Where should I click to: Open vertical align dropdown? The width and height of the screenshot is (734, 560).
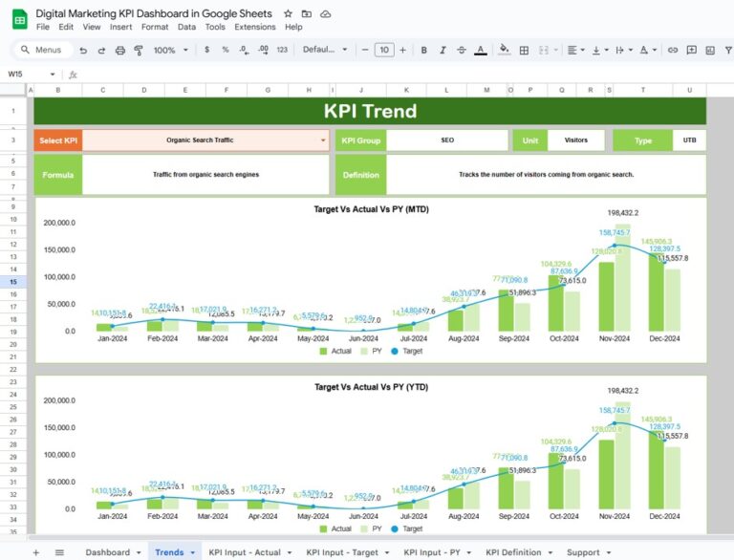pyautogui.click(x=600, y=50)
